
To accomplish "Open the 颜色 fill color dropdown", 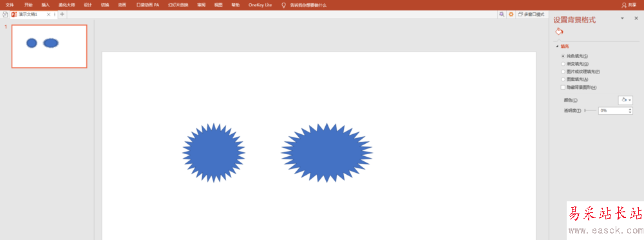I will pos(625,100).
